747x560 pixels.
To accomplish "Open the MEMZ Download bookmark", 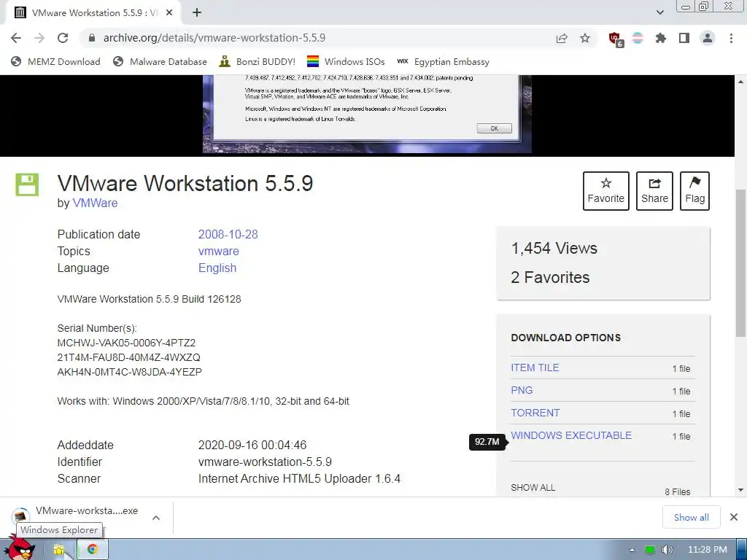I will 55,62.
